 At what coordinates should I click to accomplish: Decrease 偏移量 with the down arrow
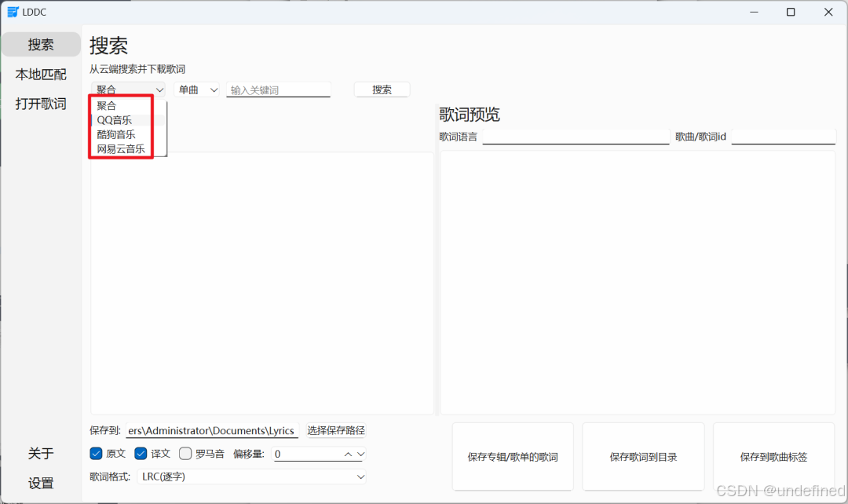(360, 455)
